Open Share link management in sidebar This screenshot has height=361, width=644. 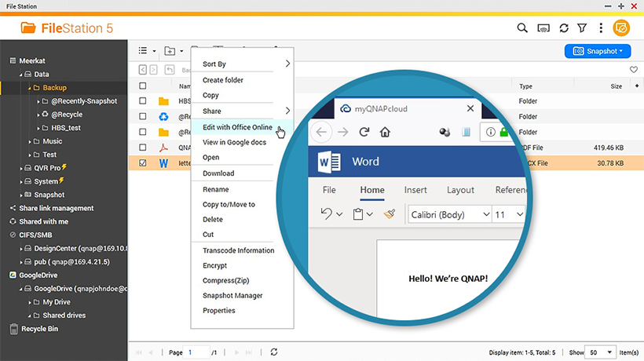click(x=56, y=208)
